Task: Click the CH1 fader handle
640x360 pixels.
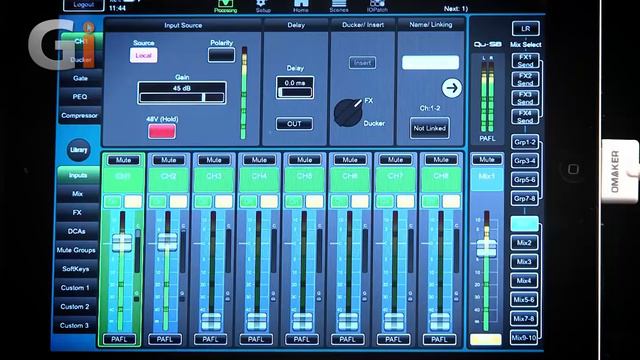Action: (x=122, y=242)
